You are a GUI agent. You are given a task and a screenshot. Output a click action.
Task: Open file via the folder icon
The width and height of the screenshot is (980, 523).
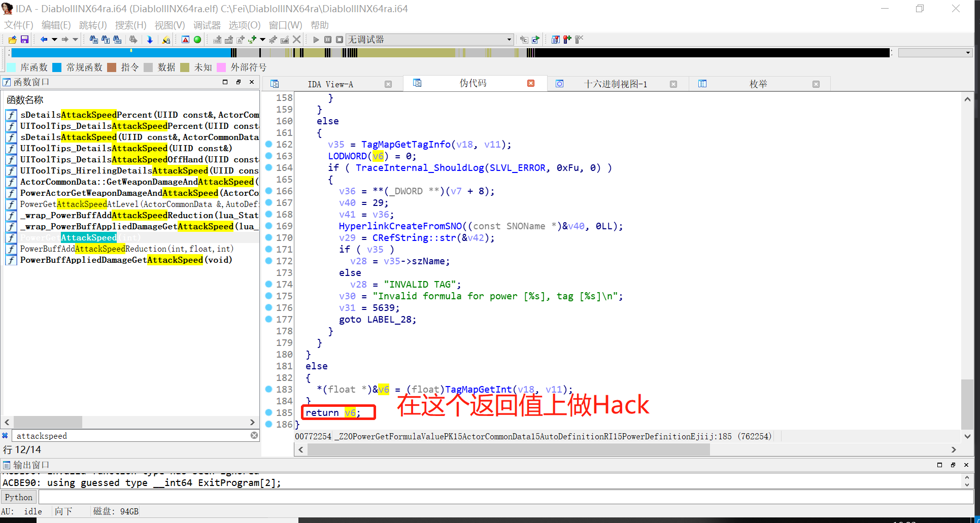point(13,40)
